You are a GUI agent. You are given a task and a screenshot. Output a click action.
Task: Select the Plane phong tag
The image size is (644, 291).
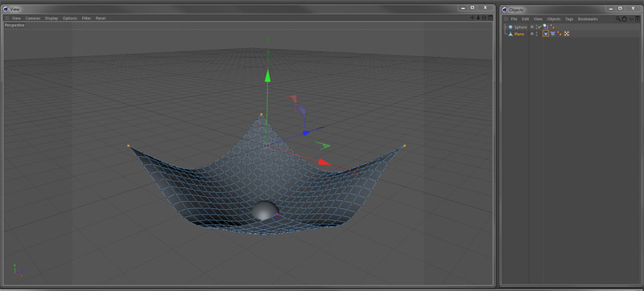tap(559, 34)
